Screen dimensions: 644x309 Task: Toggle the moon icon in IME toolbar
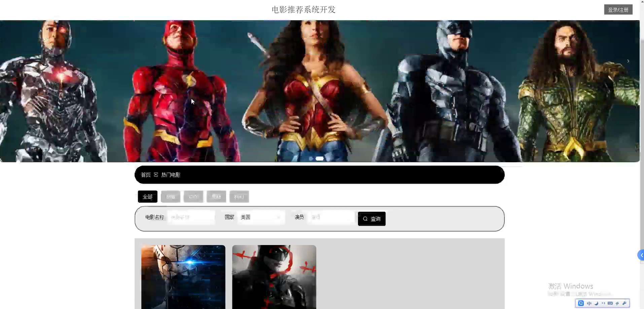[x=596, y=303]
